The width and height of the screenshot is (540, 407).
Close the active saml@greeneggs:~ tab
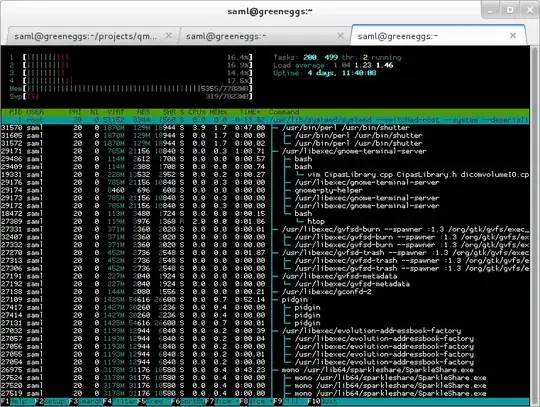click(x=513, y=35)
